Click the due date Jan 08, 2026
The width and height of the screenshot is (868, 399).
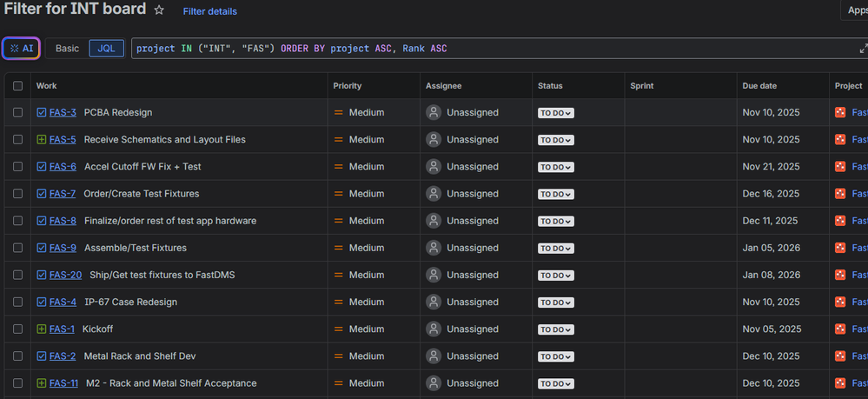coord(772,276)
